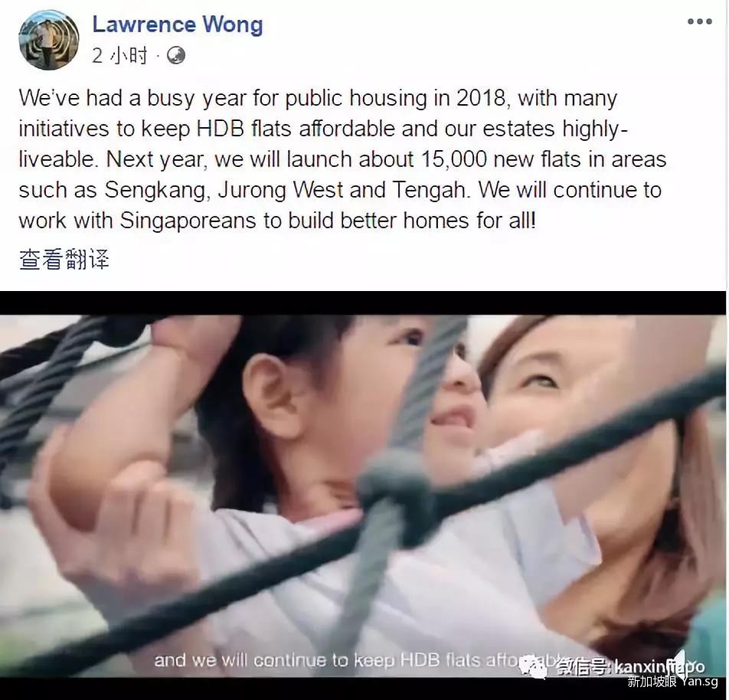729x700 pixels.
Task: Click the globe public-audience icon
Action: pyautogui.click(x=176, y=56)
